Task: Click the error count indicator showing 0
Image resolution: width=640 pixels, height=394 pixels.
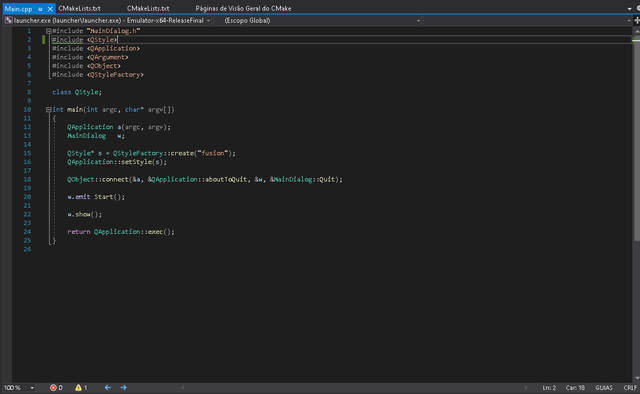Action: pyautogui.click(x=56, y=387)
